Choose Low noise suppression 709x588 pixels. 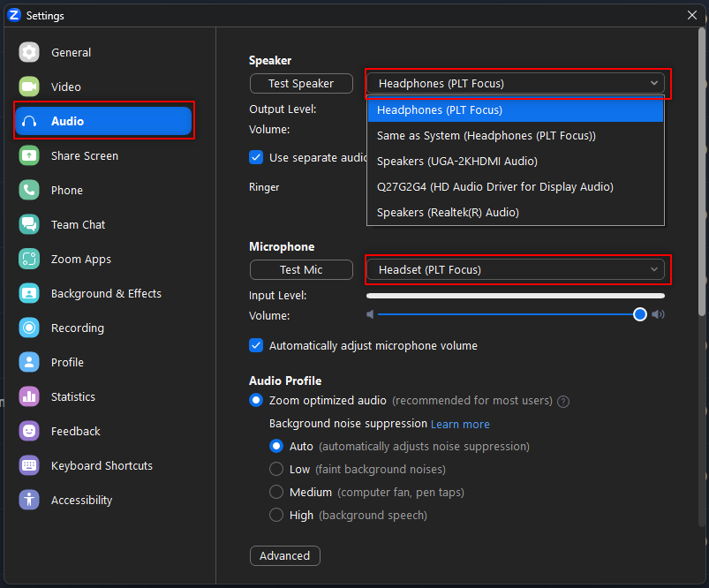[x=276, y=469]
